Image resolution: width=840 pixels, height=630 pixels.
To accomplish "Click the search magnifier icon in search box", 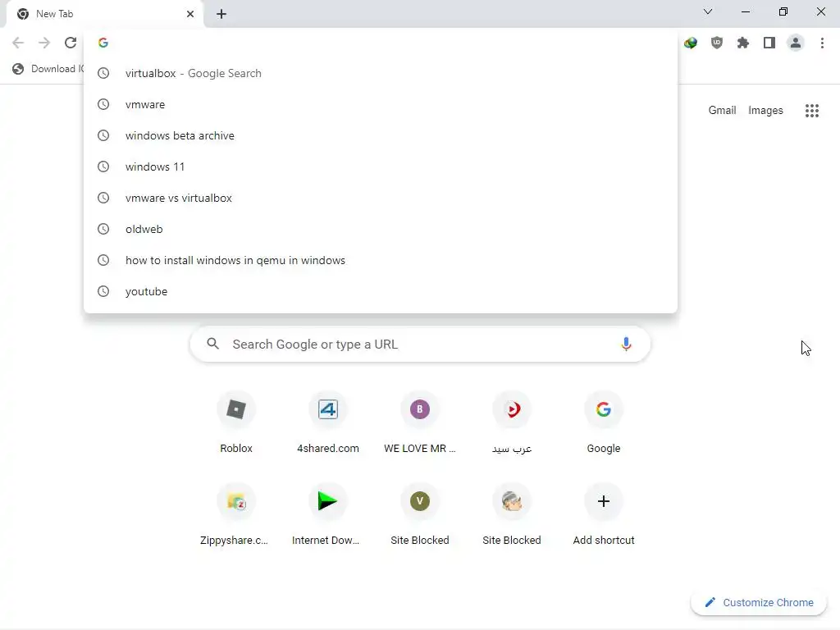I will (x=212, y=344).
